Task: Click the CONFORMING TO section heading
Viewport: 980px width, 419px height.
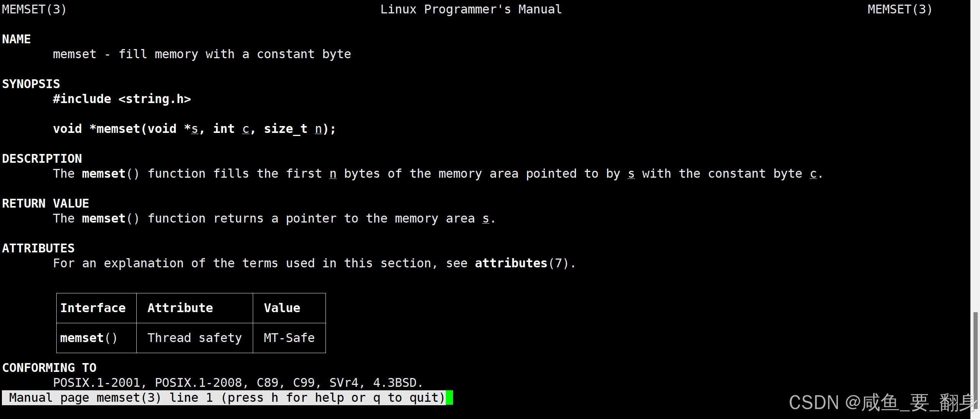Action: (x=49, y=368)
